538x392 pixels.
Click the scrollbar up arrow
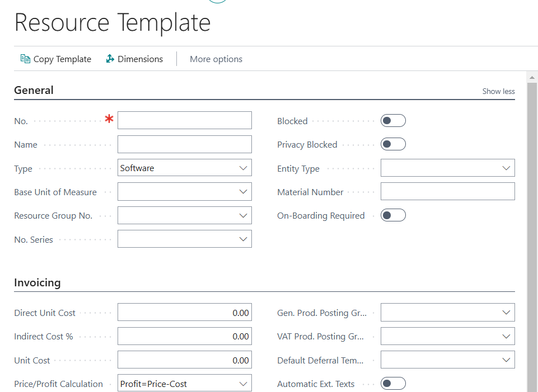pyautogui.click(x=532, y=78)
